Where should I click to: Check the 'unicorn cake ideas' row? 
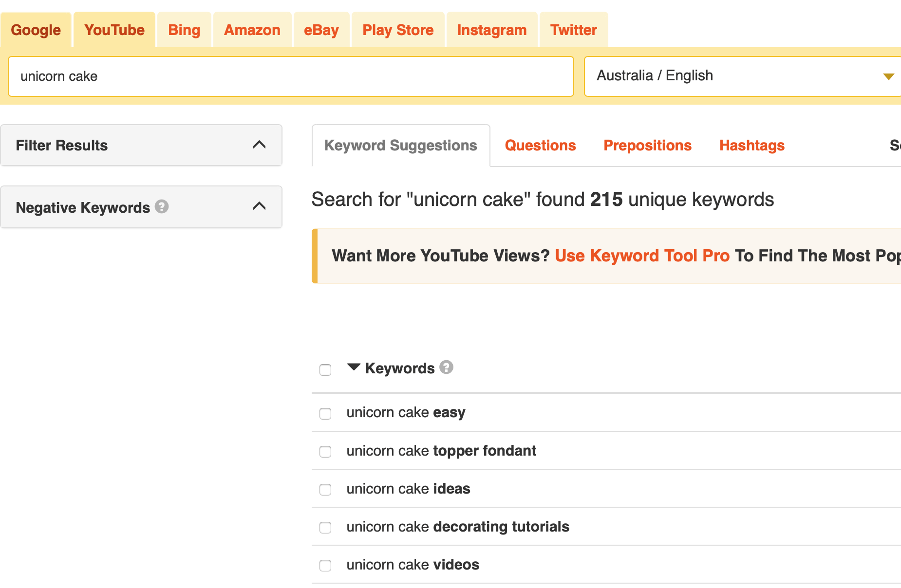[x=325, y=490]
